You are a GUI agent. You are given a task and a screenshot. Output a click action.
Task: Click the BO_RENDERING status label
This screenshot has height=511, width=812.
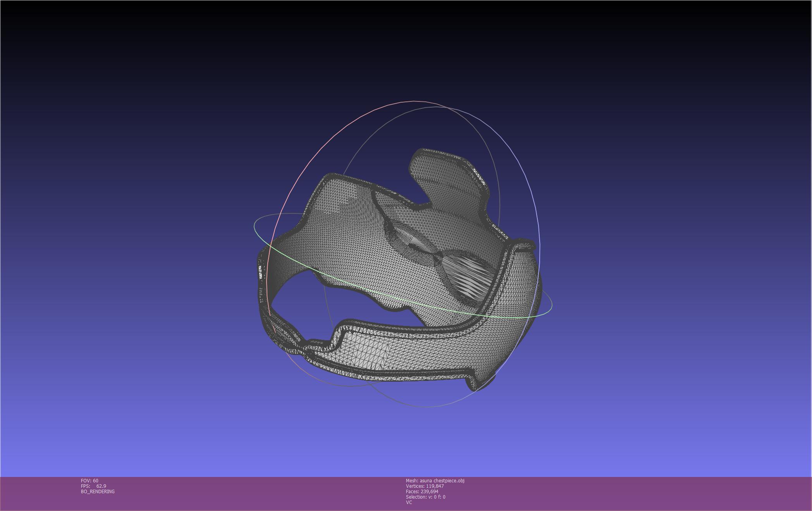coord(98,492)
